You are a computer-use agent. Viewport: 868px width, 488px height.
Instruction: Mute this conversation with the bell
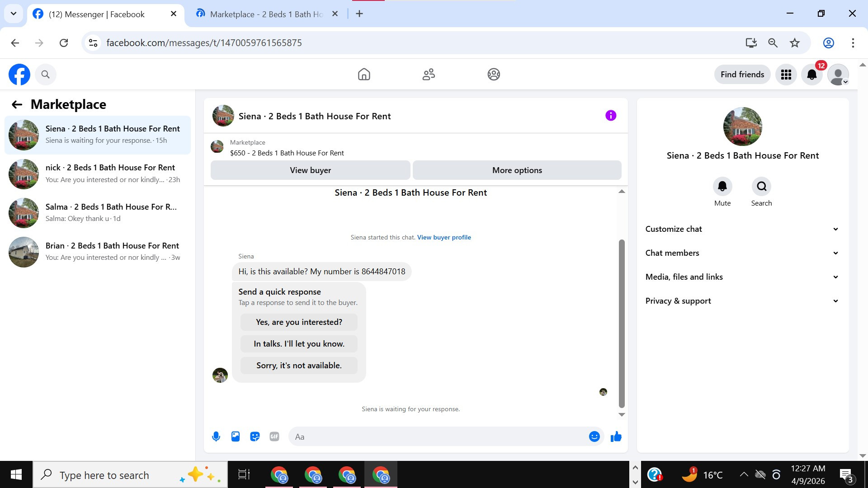coord(722,187)
